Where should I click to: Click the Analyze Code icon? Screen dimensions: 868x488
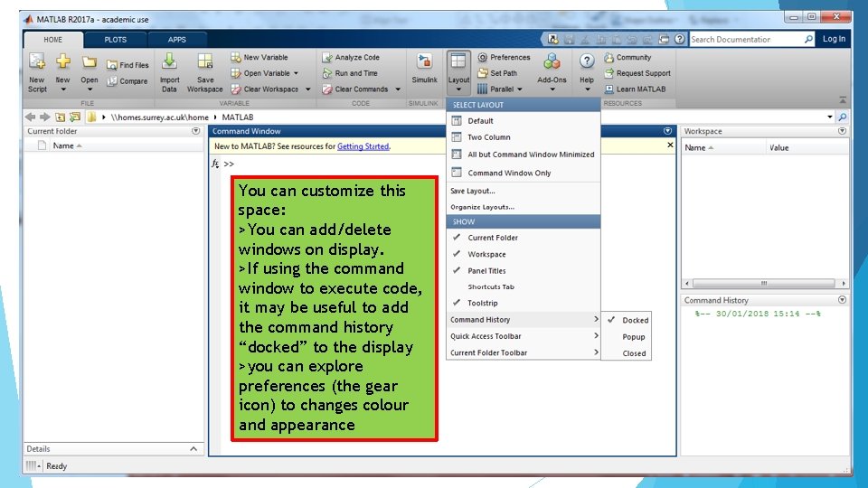326,58
